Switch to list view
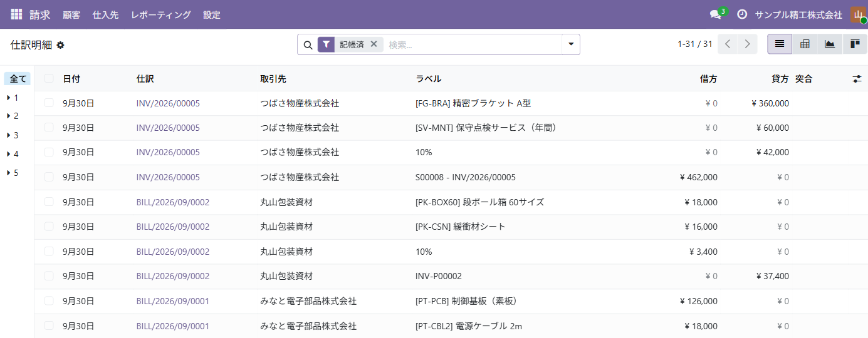Image resolution: width=868 pixels, height=338 pixels. (x=780, y=44)
